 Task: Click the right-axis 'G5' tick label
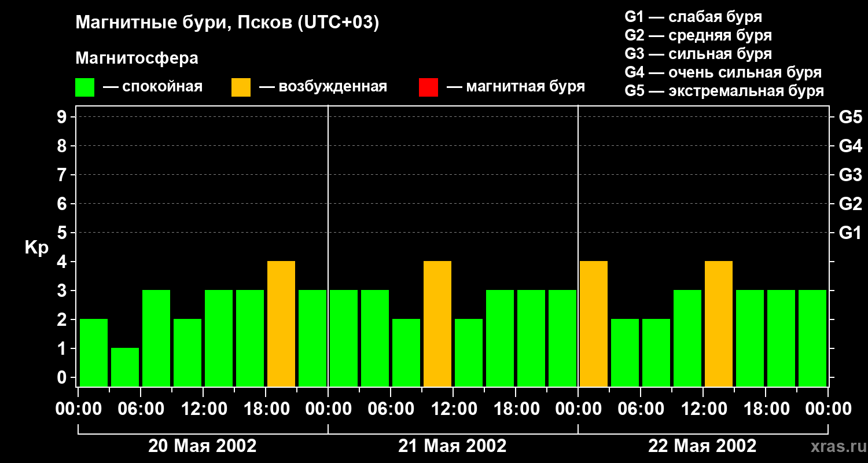[x=850, y=117]
